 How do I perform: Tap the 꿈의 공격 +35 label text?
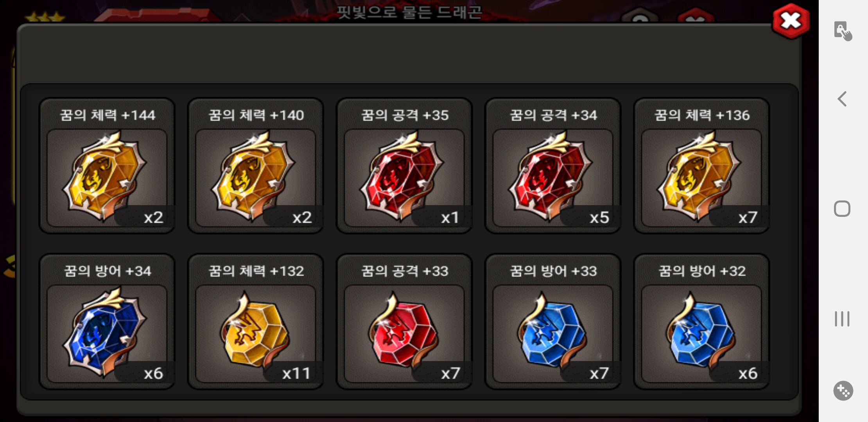coord(404,115)
